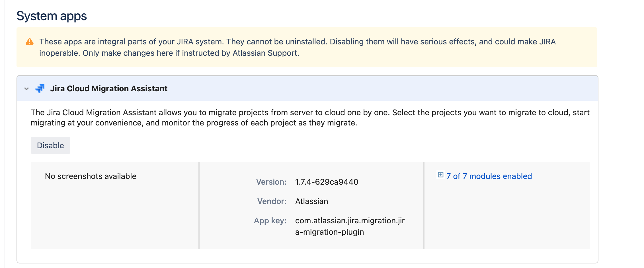
Task: Click the vendor name Atlassian
Action: coord(311,201)
